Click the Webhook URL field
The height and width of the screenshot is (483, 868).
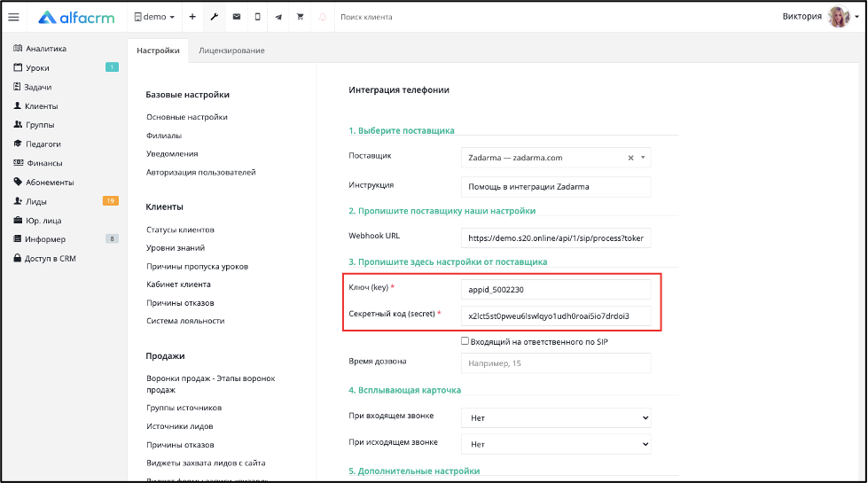556,238
